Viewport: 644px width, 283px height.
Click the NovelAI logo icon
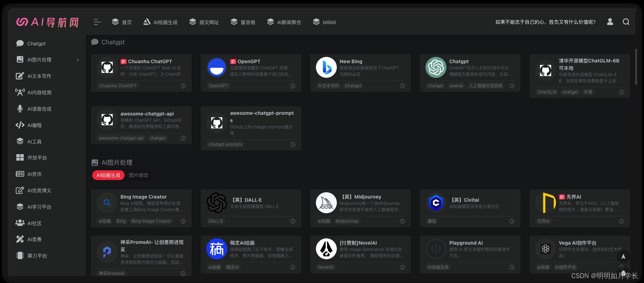(x=326, y=249)
